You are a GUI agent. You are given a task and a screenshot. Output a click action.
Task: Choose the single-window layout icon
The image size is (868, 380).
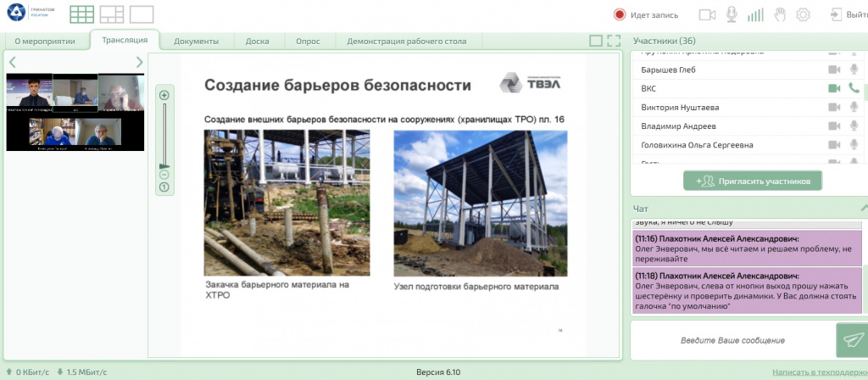point(142,14)
